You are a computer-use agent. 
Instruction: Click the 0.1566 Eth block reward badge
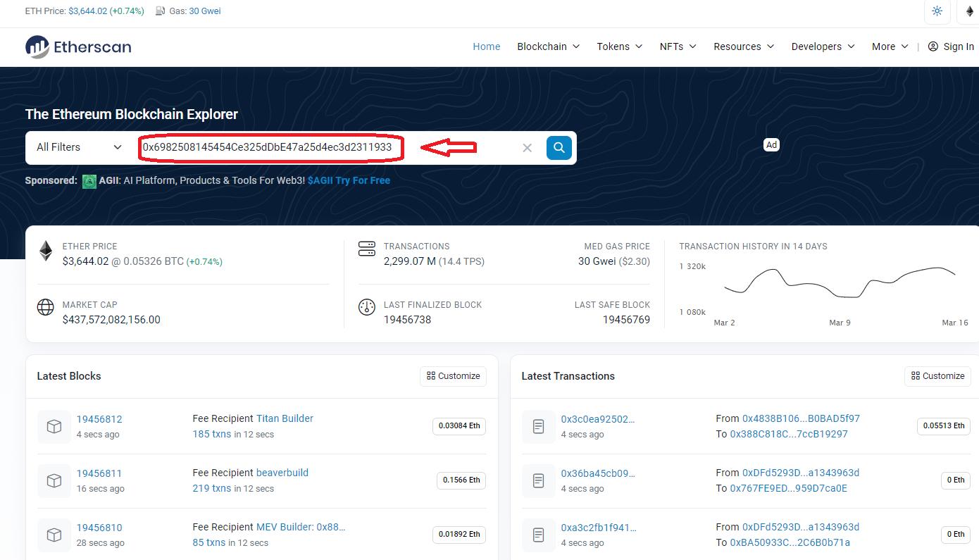click(x=461, y=480)
